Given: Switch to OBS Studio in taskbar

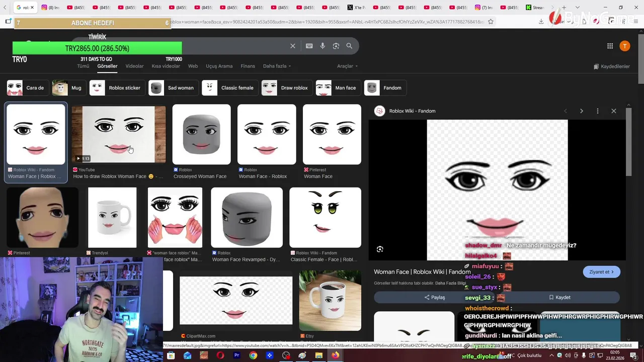Looking at the screenshot, I should [x=286, y=355].
